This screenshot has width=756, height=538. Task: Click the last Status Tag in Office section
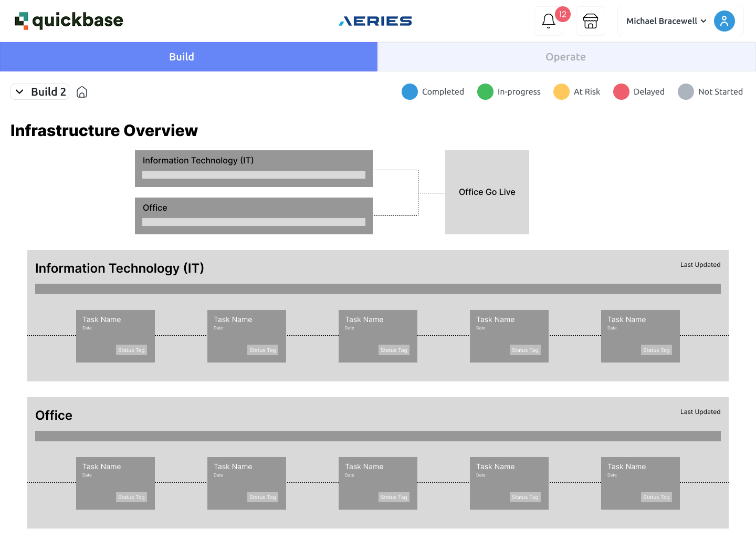coord(656,497)
